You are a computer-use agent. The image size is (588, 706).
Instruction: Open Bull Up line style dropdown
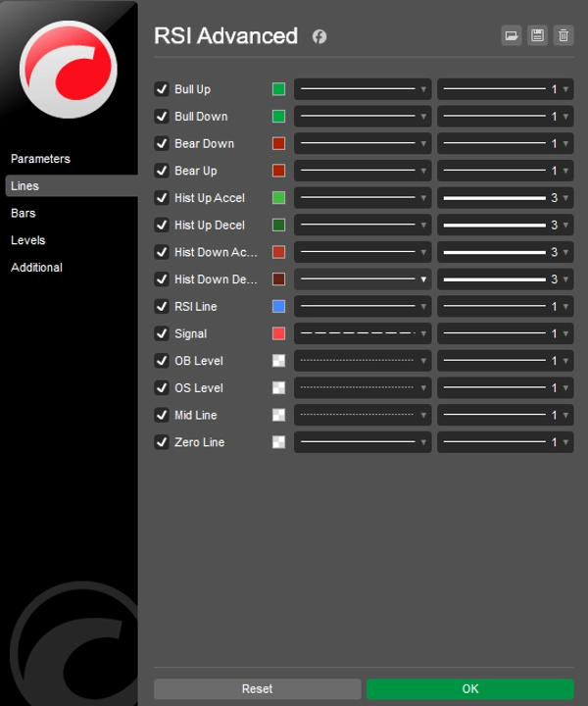click(x=363, y=89)
